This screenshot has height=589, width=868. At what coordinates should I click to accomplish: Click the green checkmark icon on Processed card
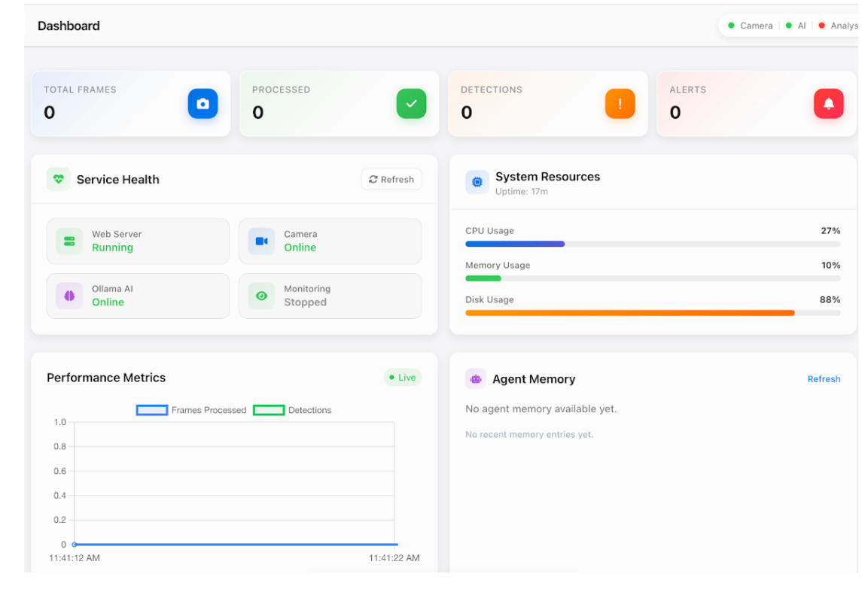(x=411, y=104)
